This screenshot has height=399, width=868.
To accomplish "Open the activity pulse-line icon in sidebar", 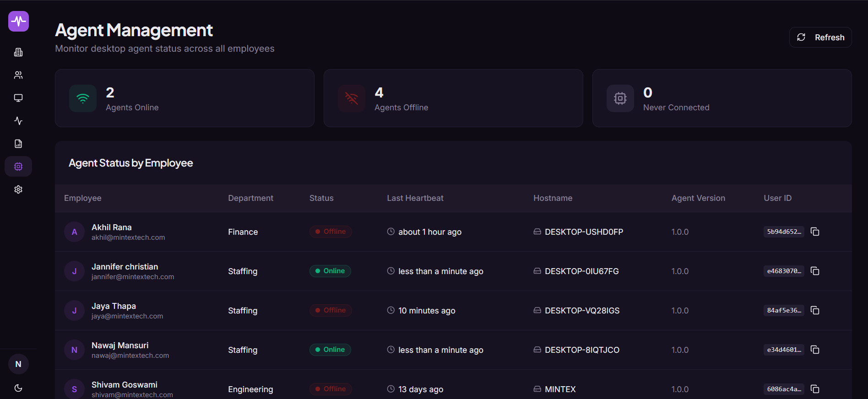I will click(x=18, y=121).
